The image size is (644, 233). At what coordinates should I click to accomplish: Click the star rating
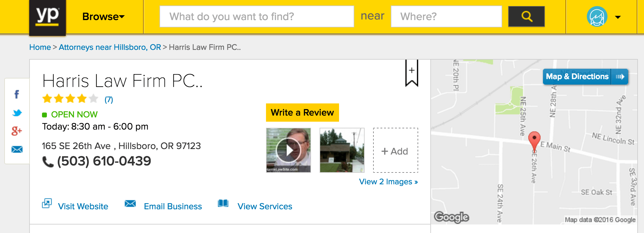pos(70,99)
